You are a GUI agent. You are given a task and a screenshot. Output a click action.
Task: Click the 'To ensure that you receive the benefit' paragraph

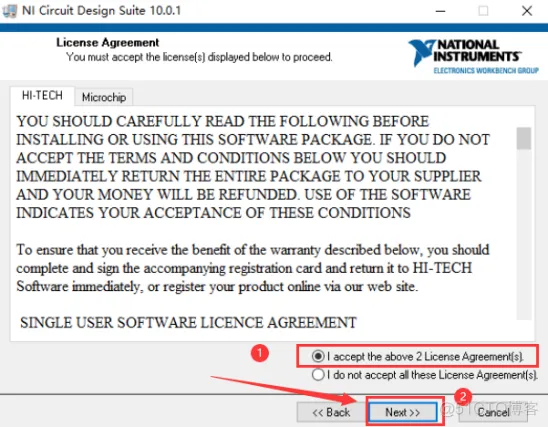pyautogui.click(x=253, y=268)
